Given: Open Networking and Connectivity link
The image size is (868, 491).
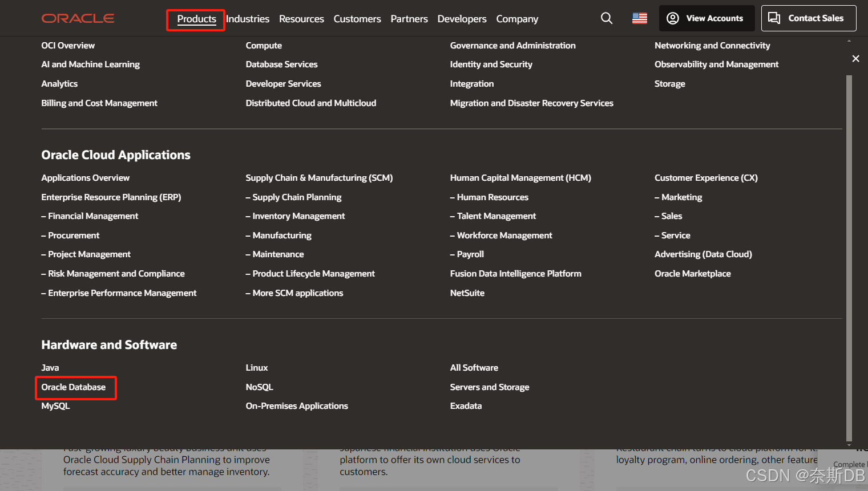Looking at the screenshot, I should coord(712,46).
